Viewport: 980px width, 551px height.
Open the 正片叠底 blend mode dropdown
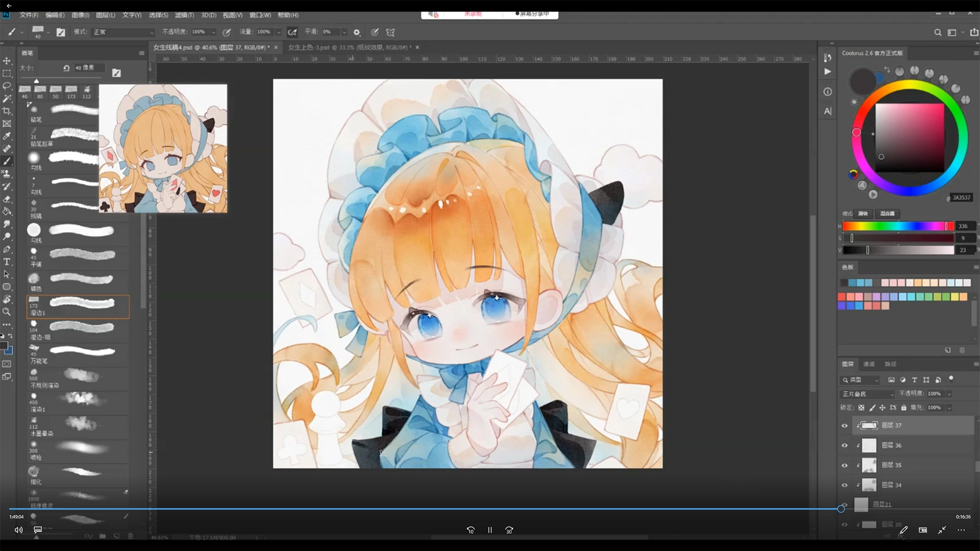click(x=868, y=394)
